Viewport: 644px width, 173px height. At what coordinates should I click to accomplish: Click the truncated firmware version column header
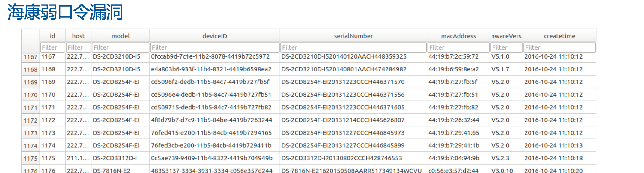pos(506,36)
